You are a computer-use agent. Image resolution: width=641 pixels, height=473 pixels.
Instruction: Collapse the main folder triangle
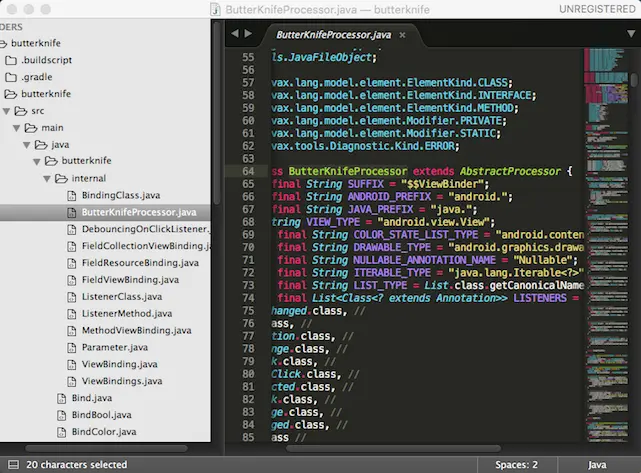click(x=17, y=128)
